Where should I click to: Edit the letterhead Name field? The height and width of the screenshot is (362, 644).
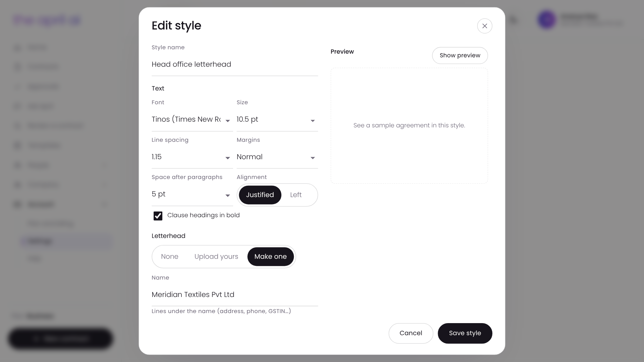point(234,295)
